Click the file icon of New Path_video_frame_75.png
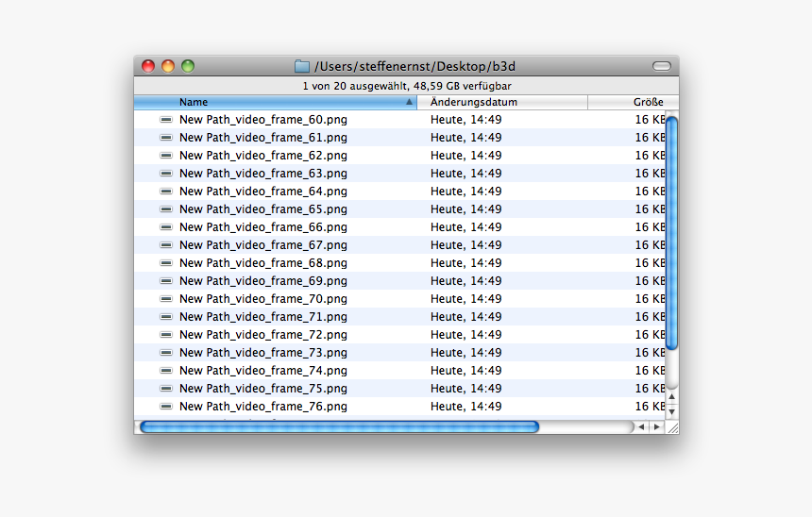 click(166, 389)
